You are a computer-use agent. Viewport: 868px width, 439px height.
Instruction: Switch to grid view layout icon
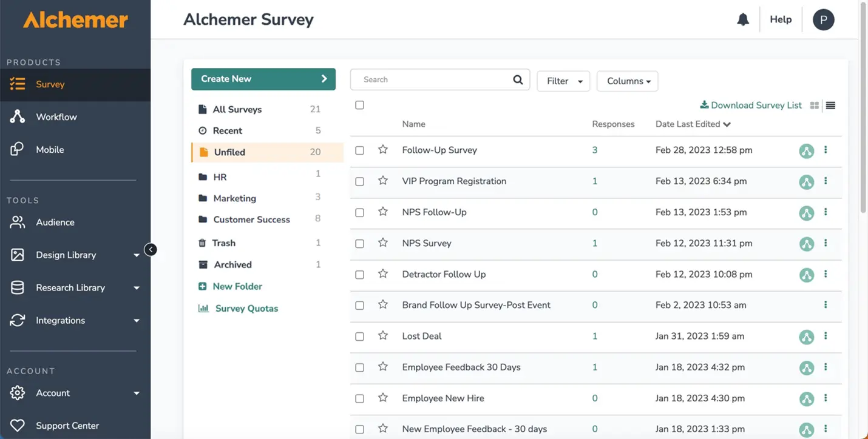click(x=814, y=104)
